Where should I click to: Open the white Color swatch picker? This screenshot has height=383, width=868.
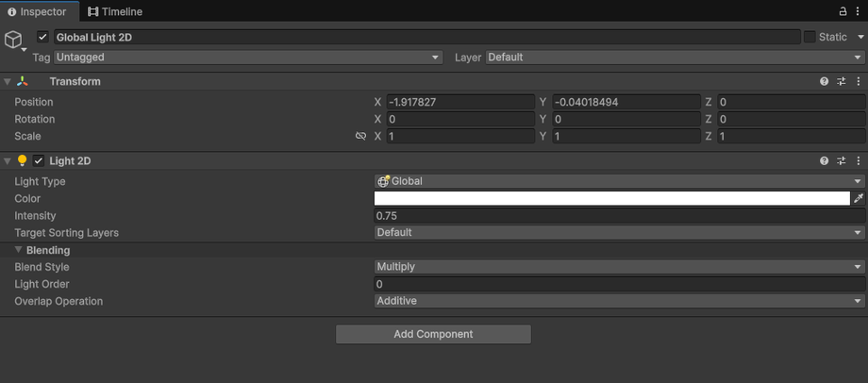click(x=612, y=198)
